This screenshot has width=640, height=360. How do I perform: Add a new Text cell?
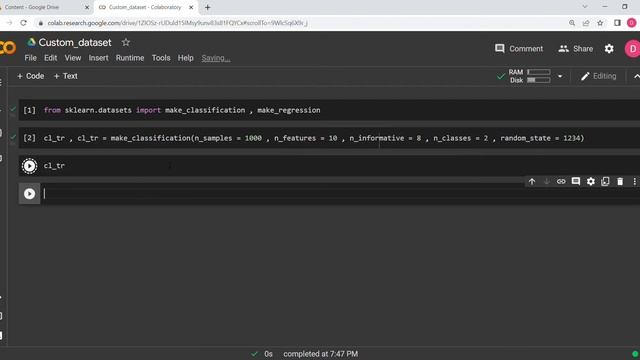point(66,76)
